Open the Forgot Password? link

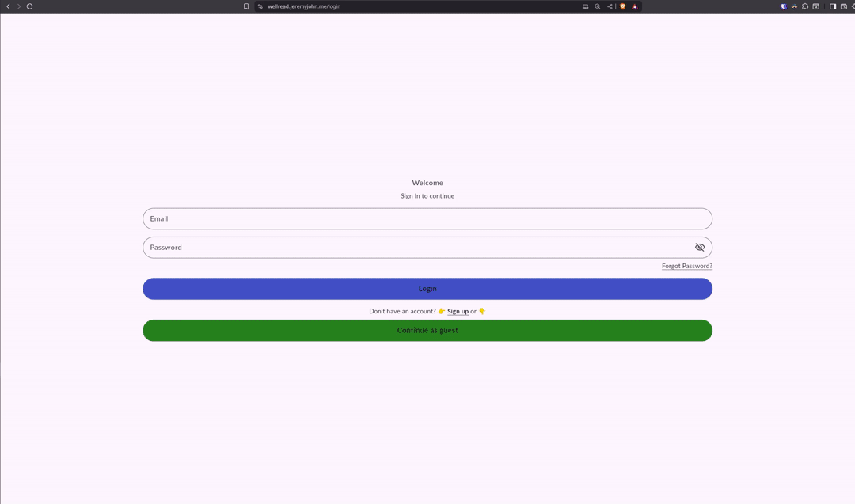pyautogui.click(x=686, y=267)
